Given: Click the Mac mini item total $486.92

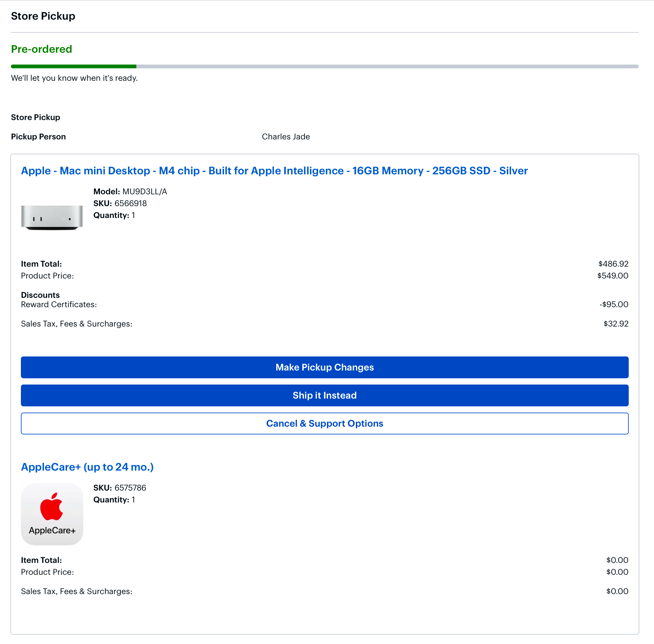Looking at the screenshot, I should tap(613, 264).
